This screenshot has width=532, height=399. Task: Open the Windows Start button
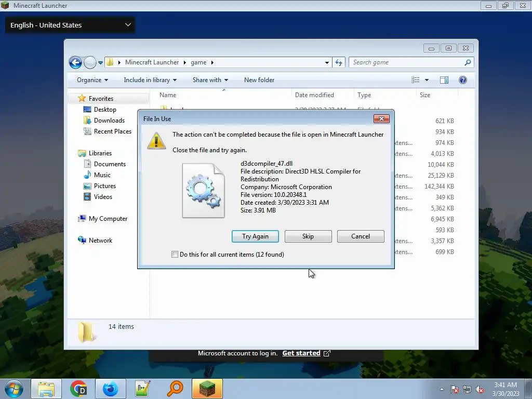[x=14, y=389]
